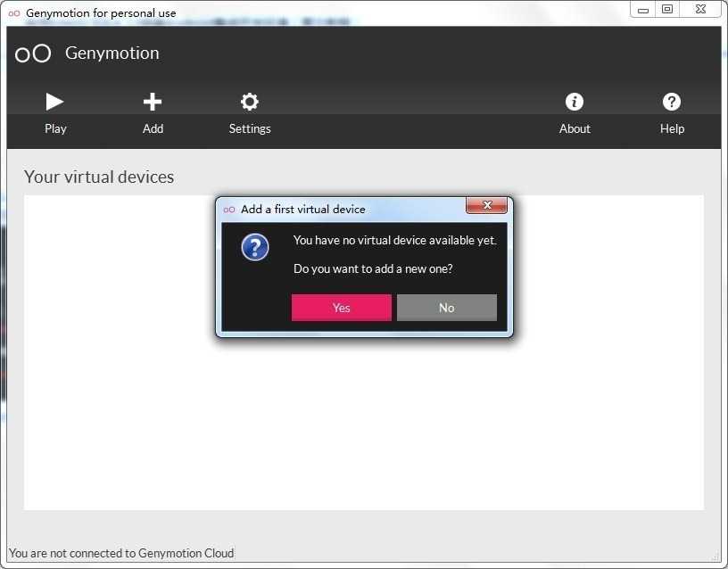Click the 'Genymotion for personal use' title text
This screenshot has width=728, height=569.
(x=101, y=13)
